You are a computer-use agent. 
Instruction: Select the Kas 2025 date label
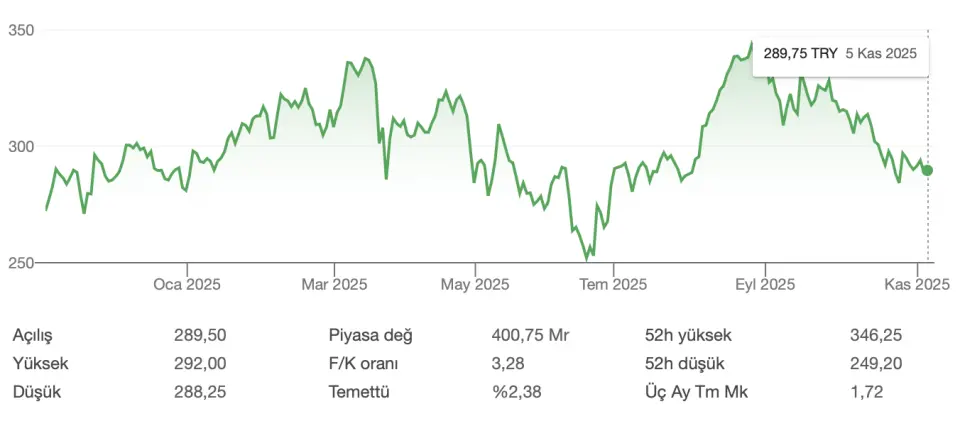coord(916,285)
